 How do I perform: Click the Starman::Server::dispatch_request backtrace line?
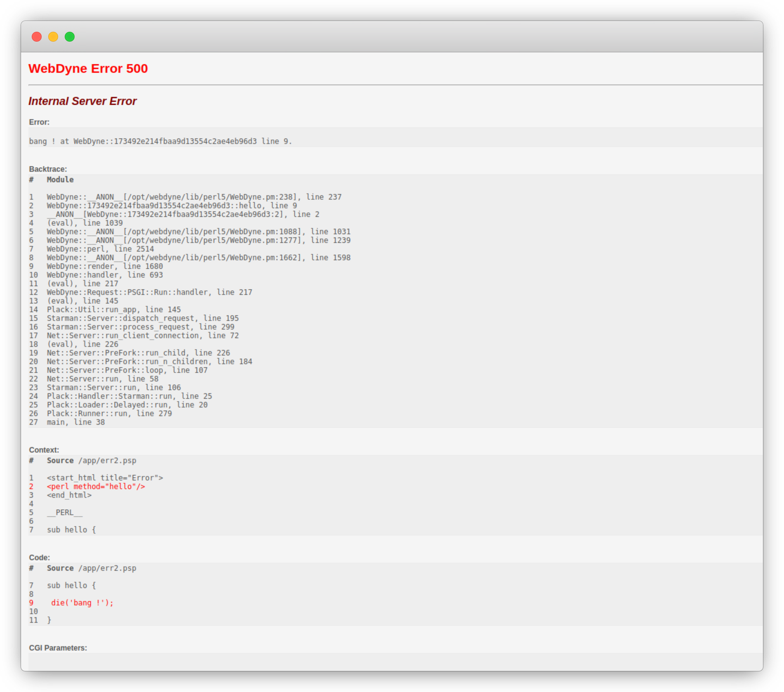click(143, 318)
